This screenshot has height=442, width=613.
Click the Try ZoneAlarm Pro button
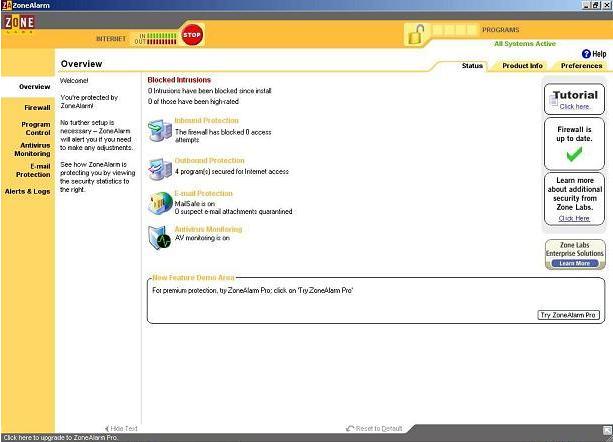tap(568, 315)
